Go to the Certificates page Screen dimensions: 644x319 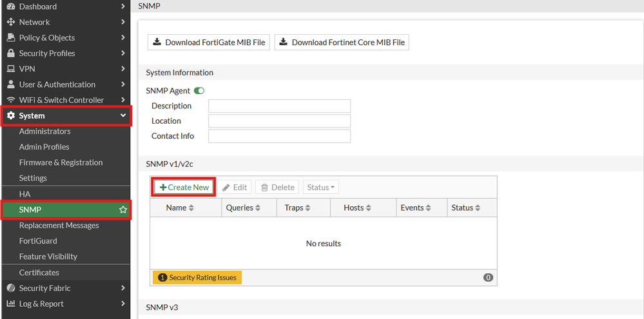[39, 273]
